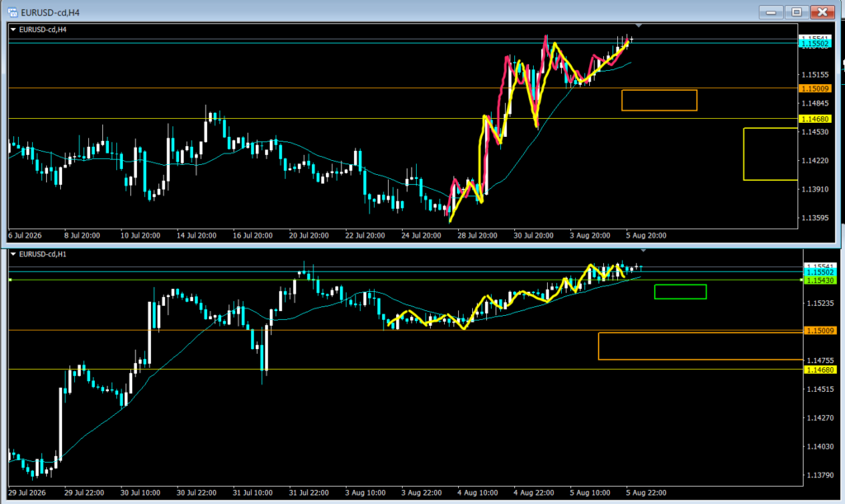Click 28 Jul 20:00 on the H4 time axis
Screen dimensions: 845x504
pyautogui.click(x=477, y=235)
